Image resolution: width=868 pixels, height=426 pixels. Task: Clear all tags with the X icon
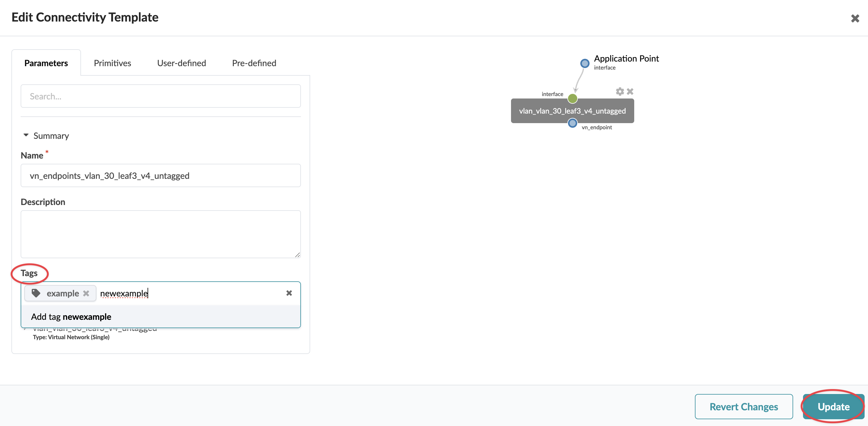point(289,293)
